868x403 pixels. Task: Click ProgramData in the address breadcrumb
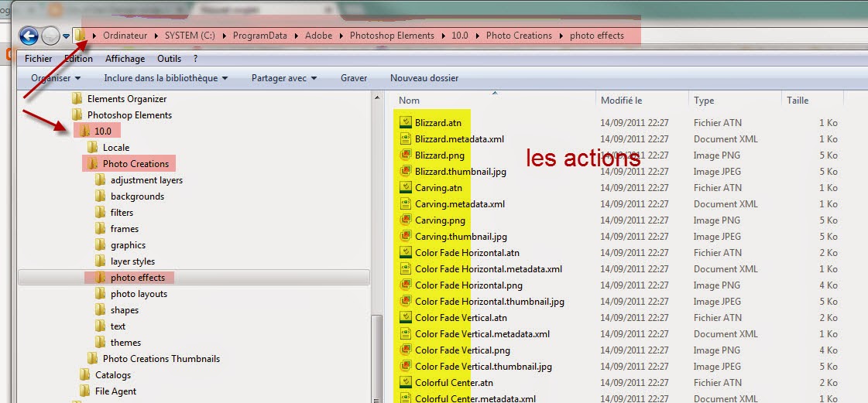[x=259, y=36]
